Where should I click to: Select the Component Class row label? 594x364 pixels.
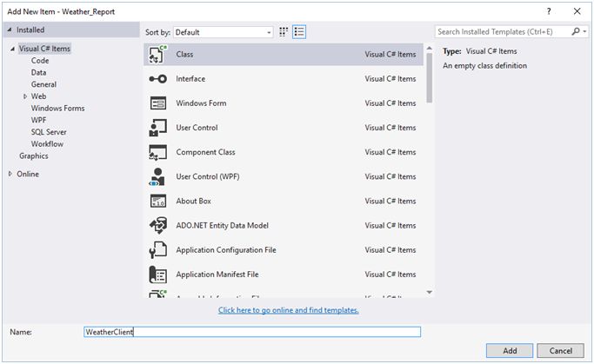(x=206, y=152)
